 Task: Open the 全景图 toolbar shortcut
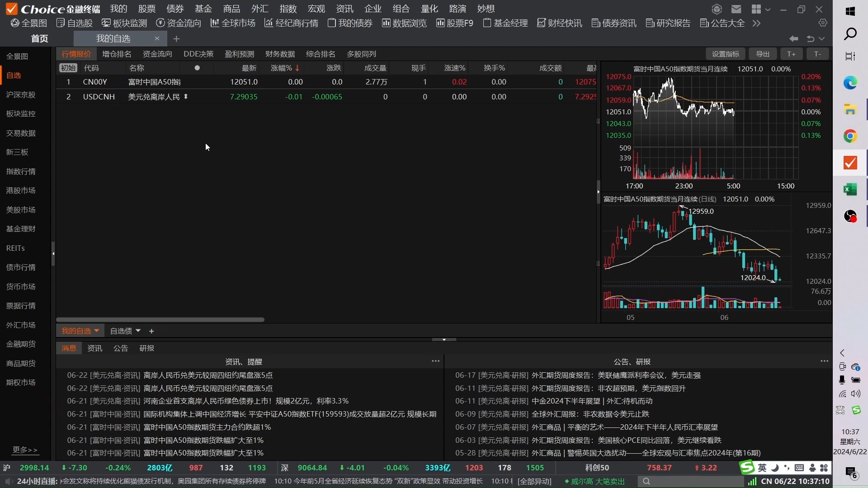29,23
